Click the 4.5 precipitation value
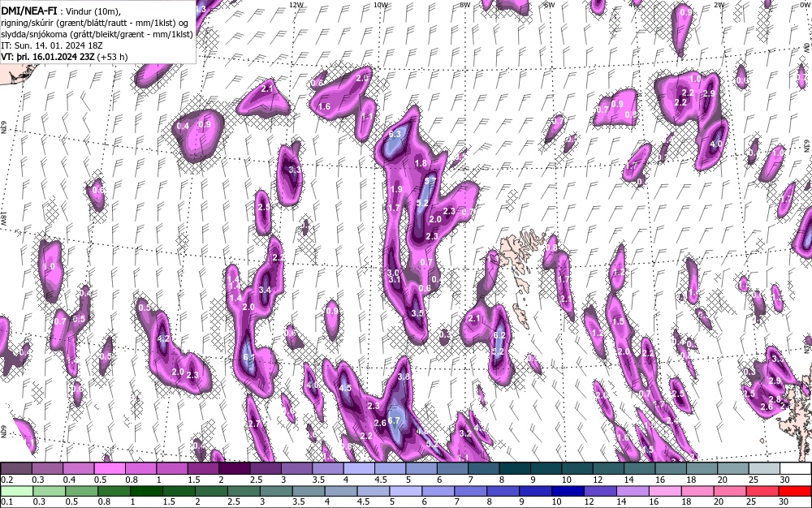812x508 pixels. (x=345, y=387)
